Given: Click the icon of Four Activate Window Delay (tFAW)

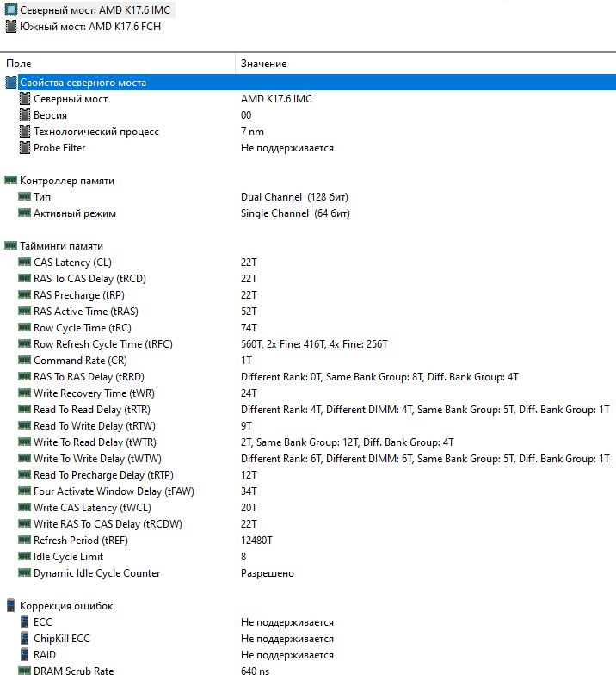Looking at the screenshot, I should [x=24, y=491].
